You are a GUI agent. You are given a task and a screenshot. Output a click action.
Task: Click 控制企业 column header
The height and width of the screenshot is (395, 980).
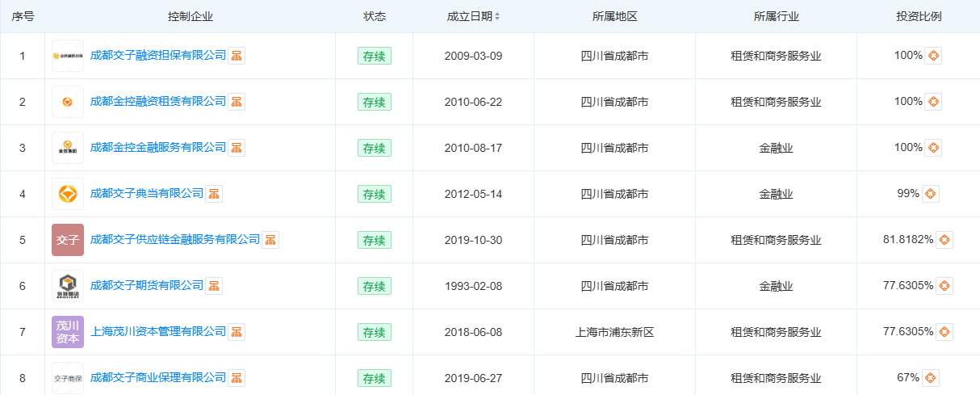pos(191,16)
